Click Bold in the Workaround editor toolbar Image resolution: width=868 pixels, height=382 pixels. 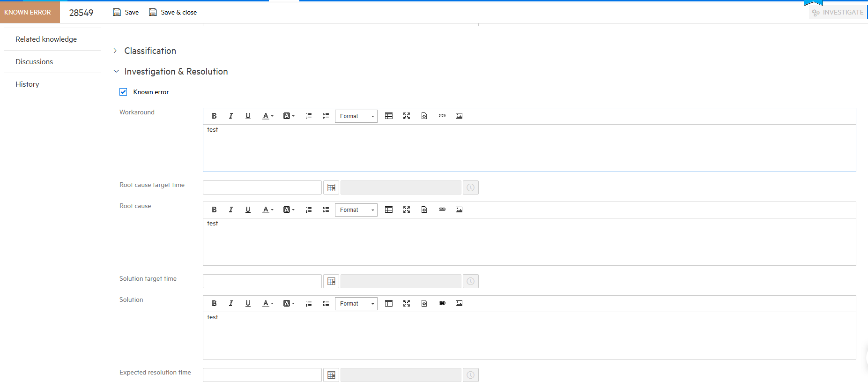pos(214,116)
